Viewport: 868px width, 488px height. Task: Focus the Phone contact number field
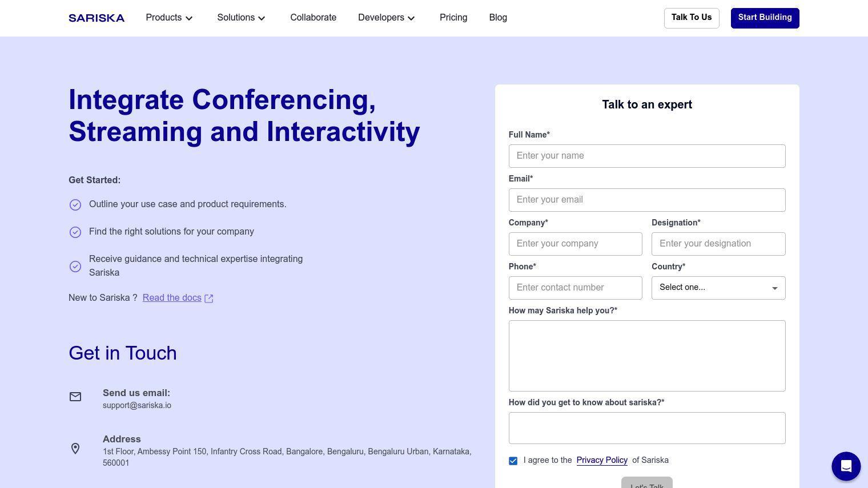(576, 288)
